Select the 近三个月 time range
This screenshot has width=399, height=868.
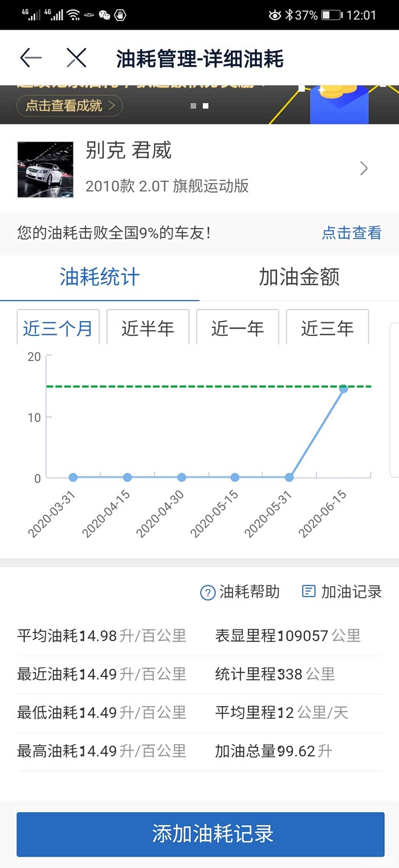[58, 327]
